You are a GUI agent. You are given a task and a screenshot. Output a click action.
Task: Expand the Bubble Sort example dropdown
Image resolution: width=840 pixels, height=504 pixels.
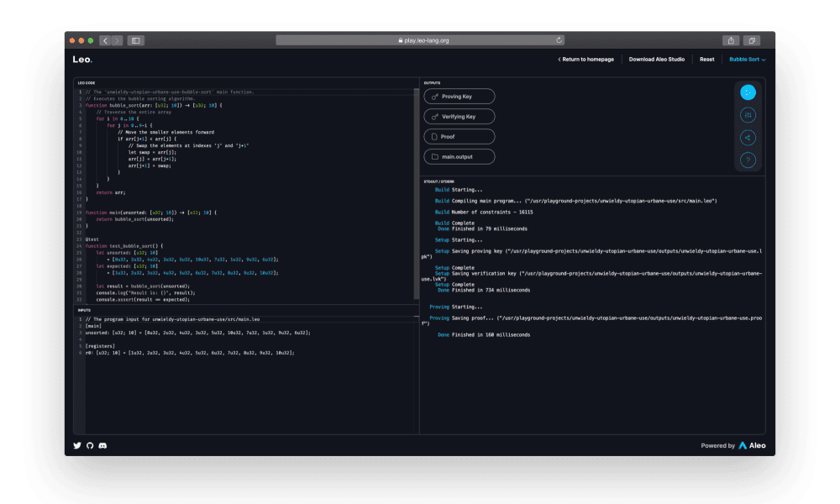coord(747,60)
